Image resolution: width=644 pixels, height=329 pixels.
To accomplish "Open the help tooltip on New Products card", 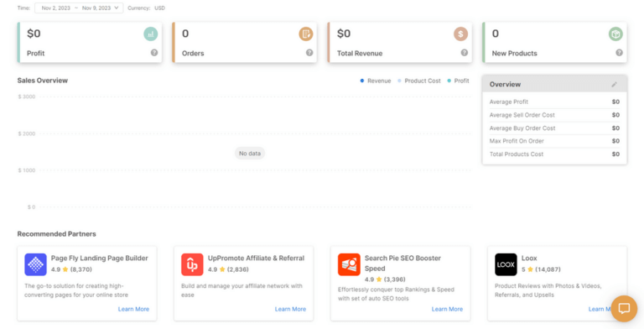I will (620, 53).
